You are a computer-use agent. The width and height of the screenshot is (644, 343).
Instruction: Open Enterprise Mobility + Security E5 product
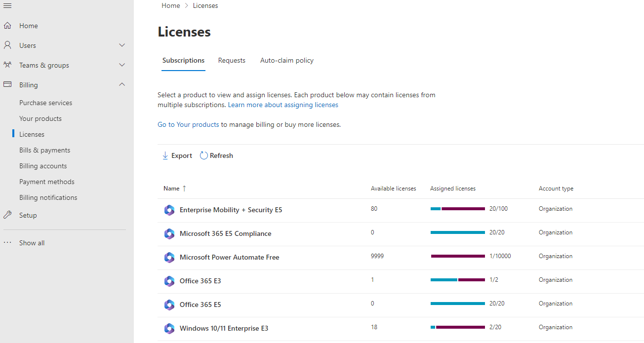pos(231,210)
